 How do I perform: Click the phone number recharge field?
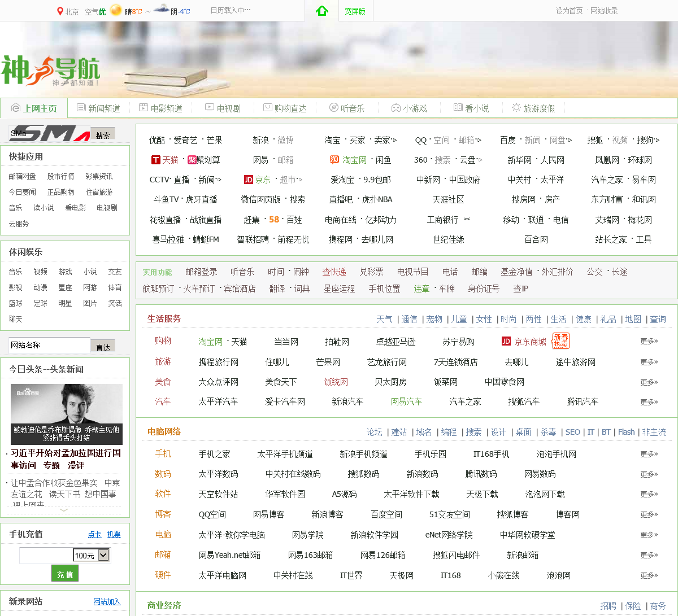[x=46, y=555]
